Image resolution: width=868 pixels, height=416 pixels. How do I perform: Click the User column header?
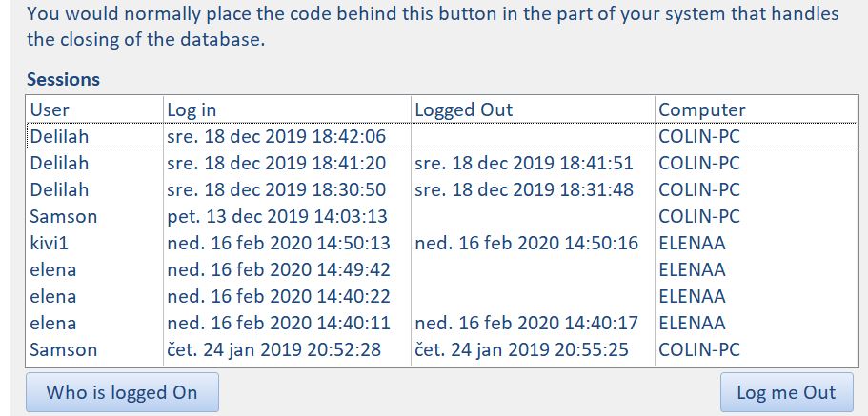[50, 109]
